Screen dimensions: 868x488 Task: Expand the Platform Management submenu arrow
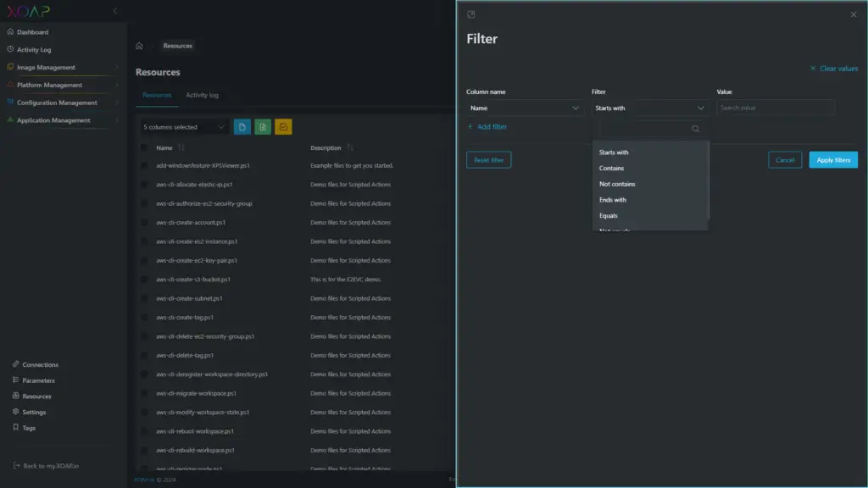[x=116, y=85]
